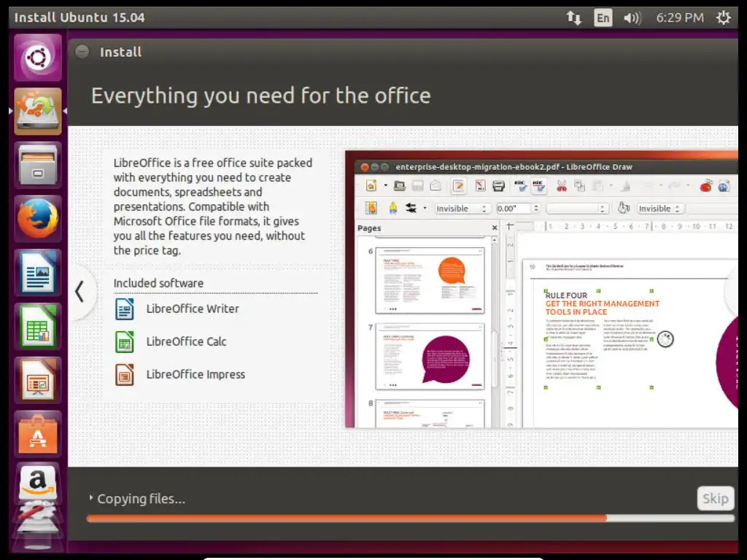747x560 pixels.
Task: Open the network connections indicator
Action: coord(573,18)
